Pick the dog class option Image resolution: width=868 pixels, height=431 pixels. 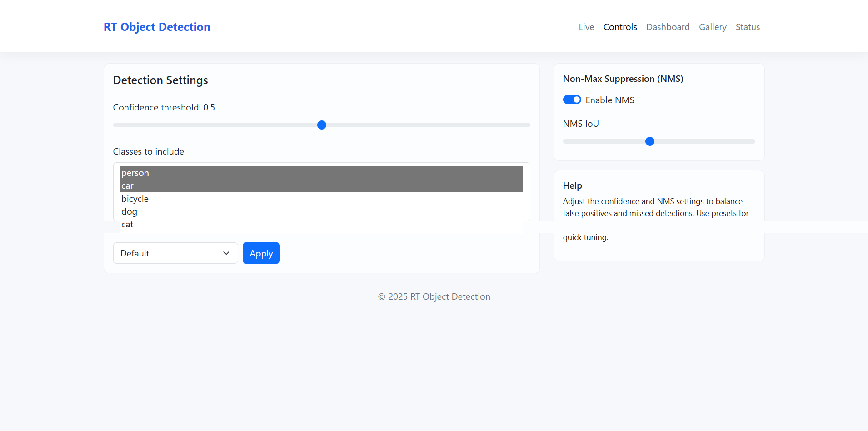click(129, 211)
